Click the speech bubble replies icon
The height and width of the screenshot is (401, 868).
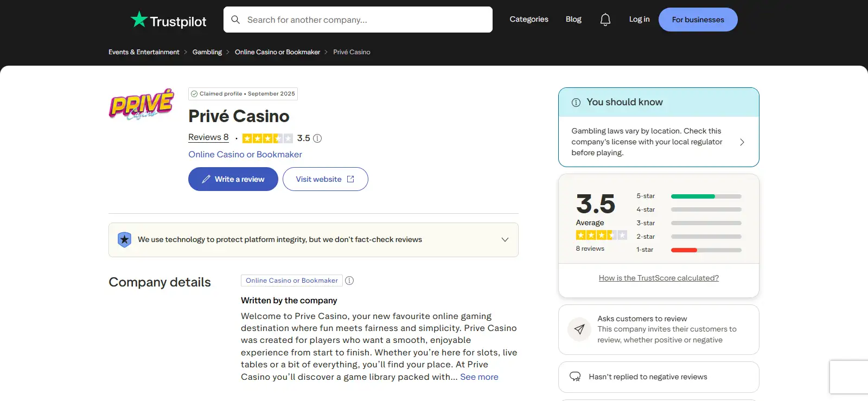575,377
